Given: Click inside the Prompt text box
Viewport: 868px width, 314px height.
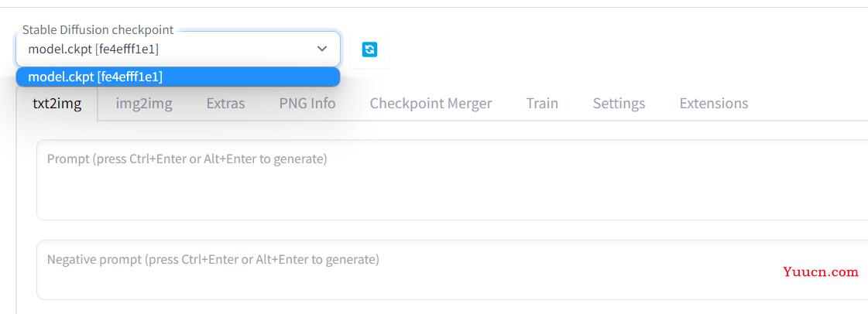Looking at the screenshot, I should pyautogui.click(x=452, y=179).
